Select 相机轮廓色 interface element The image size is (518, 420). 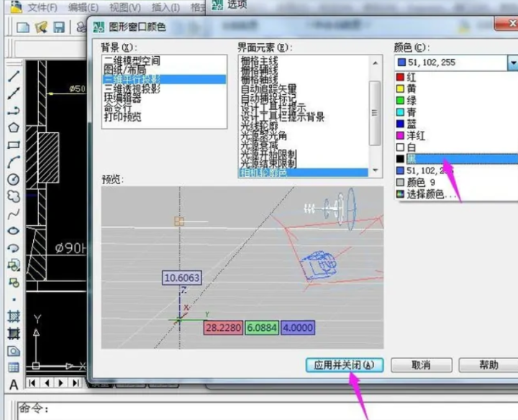[x=304, y=173]
